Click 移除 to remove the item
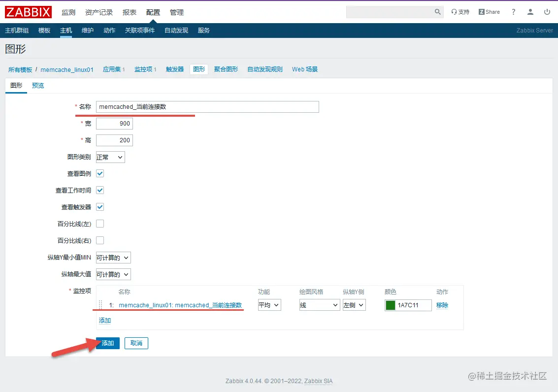Screen dimensions: 558x392 [x=442, y=305]
